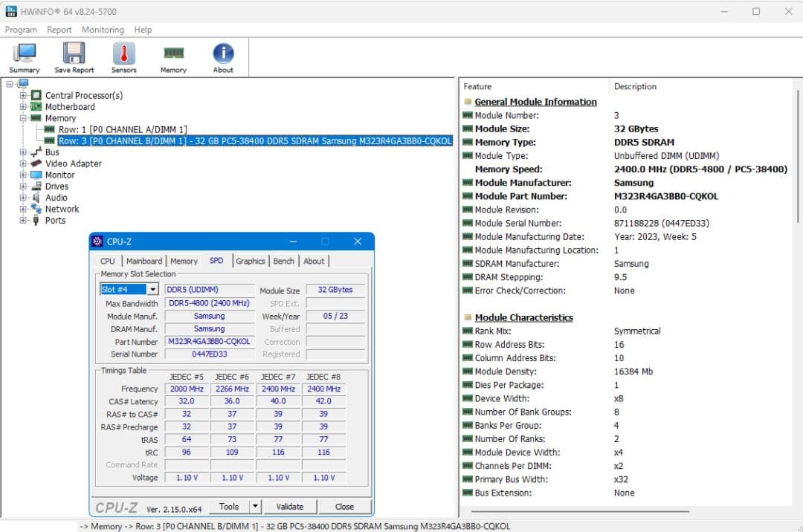Expand the Drives tree node
This screenshot has height=532, width=803.
(x=23, y=186)
